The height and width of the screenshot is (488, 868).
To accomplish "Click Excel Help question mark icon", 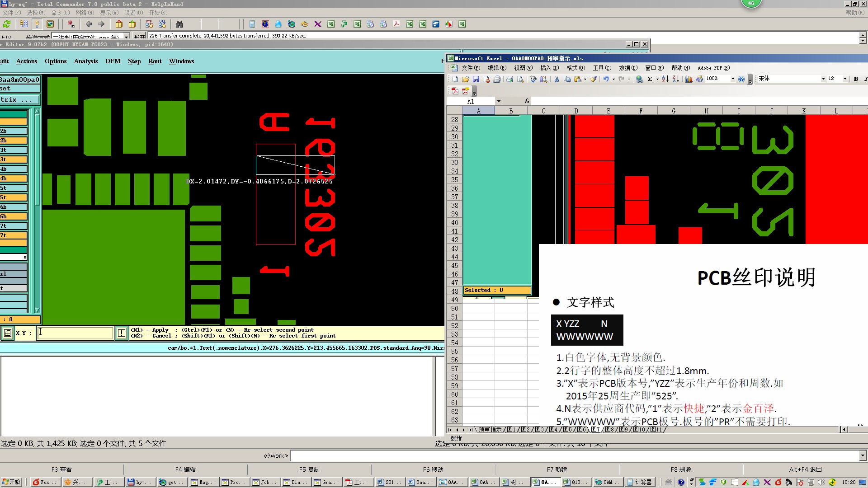I will tap(741, 79).
